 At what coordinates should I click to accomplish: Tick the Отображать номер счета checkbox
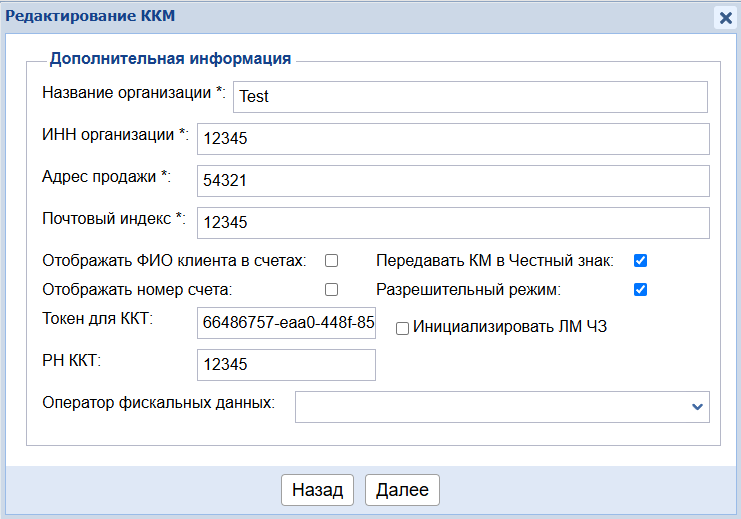pos(331,290)
